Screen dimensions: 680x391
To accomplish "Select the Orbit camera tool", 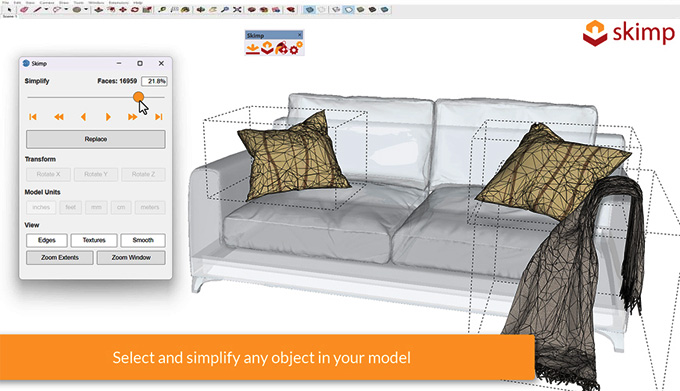I will click(x=201, y=10).
